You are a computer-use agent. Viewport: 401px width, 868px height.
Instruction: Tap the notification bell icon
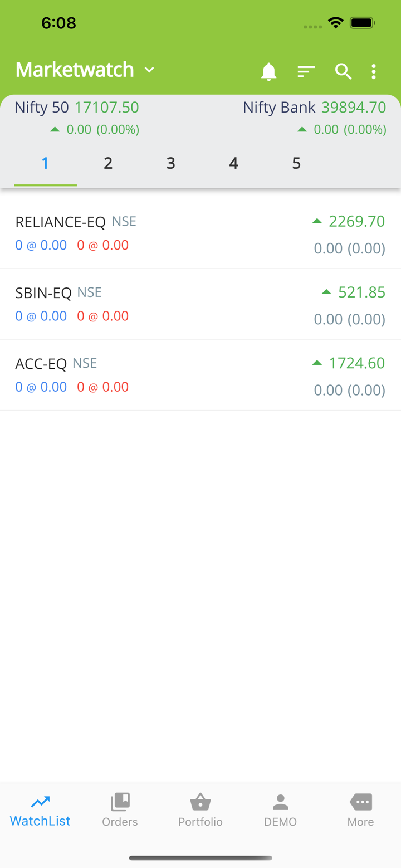click(269, 71)
